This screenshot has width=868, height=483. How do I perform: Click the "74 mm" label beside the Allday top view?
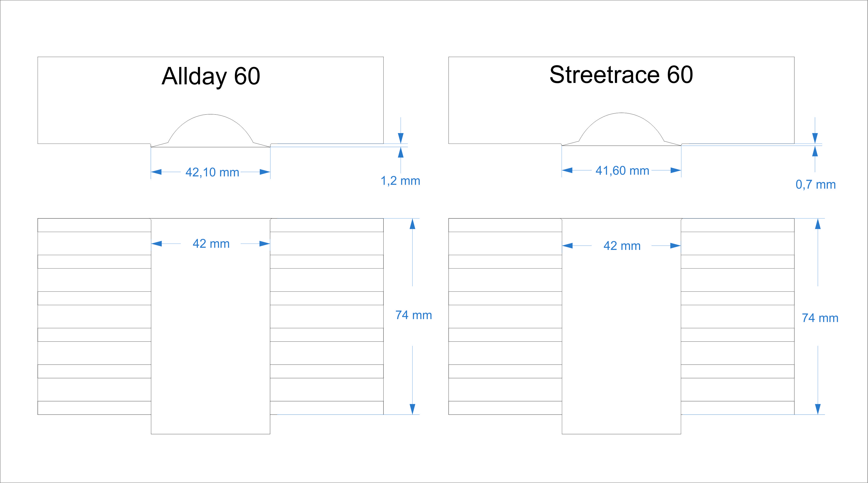point(413,315)
